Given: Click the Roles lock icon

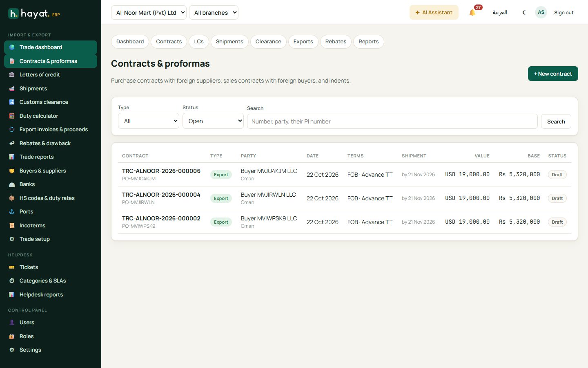Looking at the screenshot, I should point(12,337).
